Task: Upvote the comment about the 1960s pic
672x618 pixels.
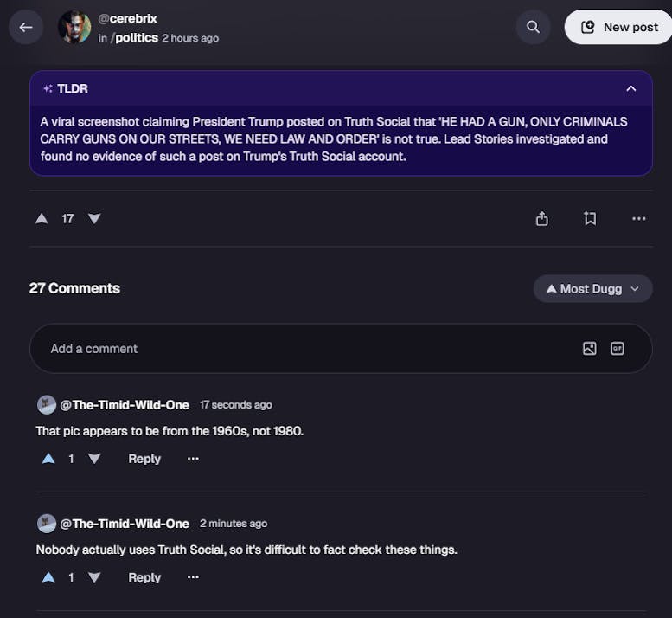Action: [48, 459]
